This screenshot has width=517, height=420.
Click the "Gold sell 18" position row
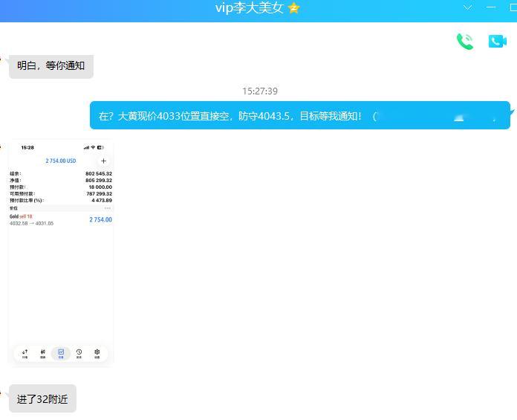(61, 220)
